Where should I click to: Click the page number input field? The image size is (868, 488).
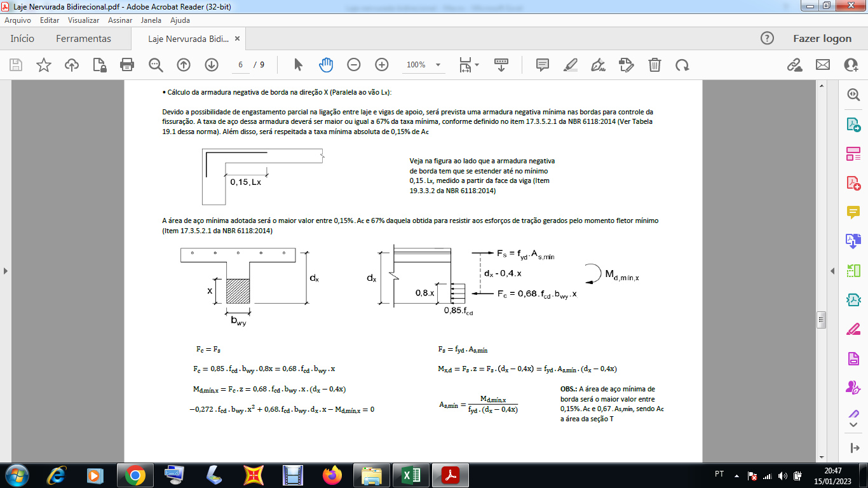pos(241,65)
